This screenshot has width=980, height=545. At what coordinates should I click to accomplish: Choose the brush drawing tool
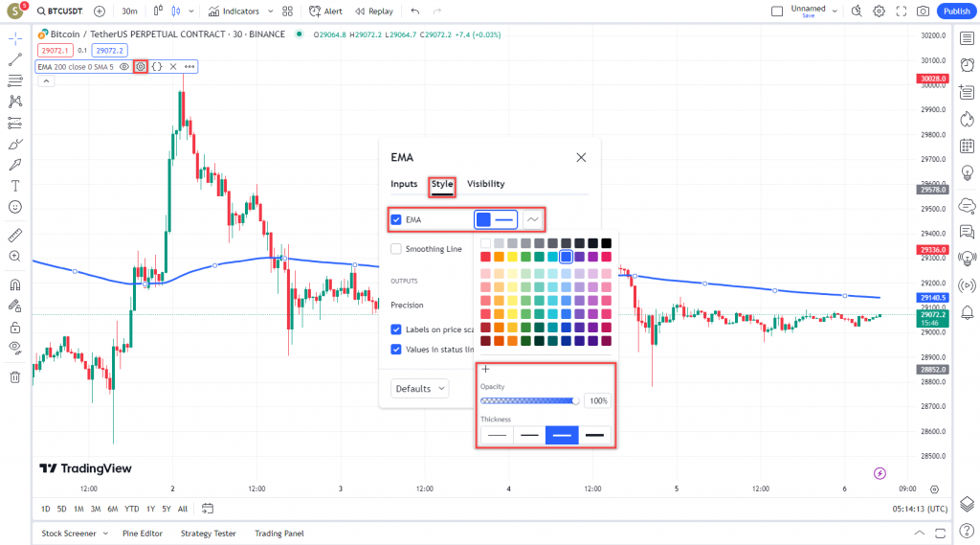tap(15, 144)
